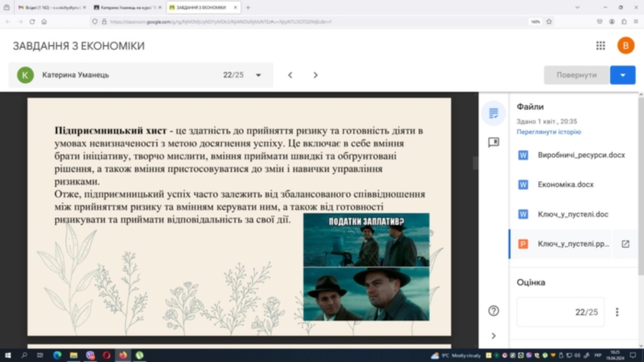
Task: Open the comment bank icon
Action: click(493, 143)
